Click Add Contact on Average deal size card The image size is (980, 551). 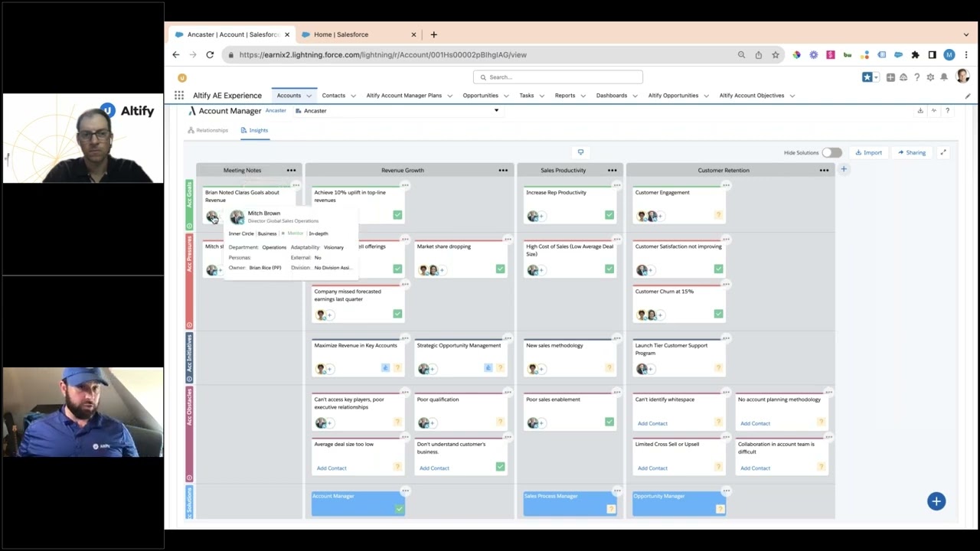point(332,468)
